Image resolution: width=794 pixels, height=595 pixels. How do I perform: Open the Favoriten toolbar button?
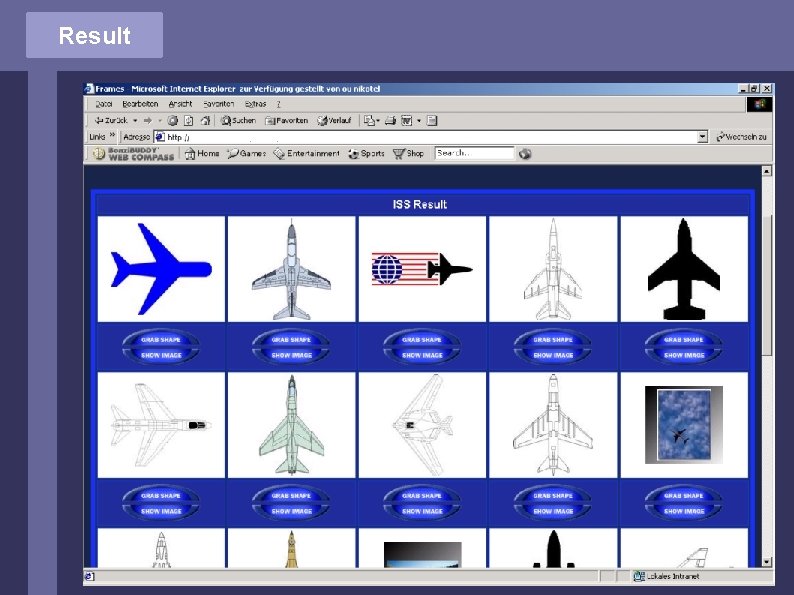click(287, 121)
